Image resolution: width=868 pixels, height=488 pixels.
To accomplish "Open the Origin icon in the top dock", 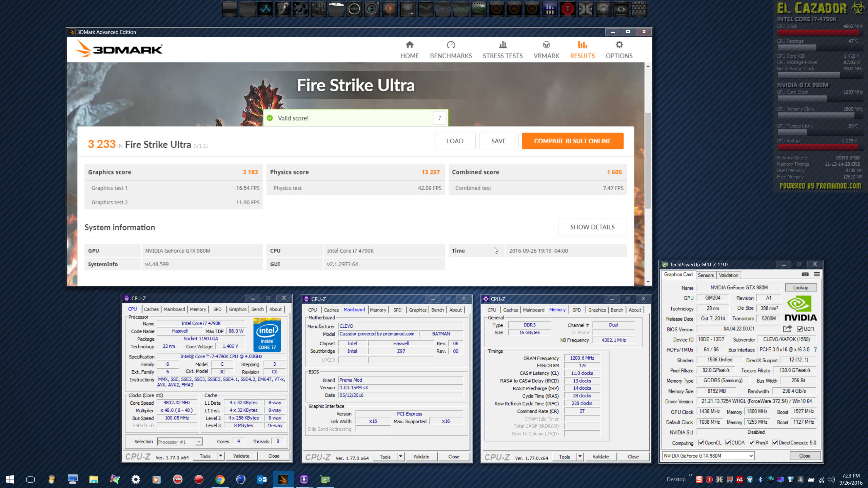I will coord(390,9).
